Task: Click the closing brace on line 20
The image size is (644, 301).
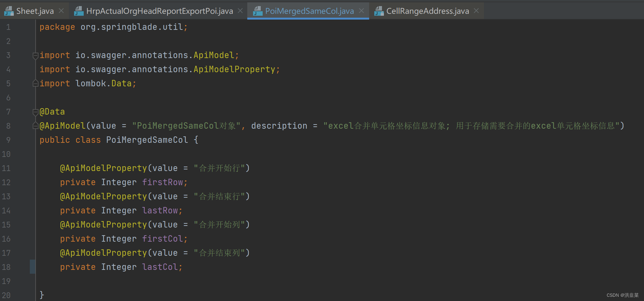Action: point(42,295)
